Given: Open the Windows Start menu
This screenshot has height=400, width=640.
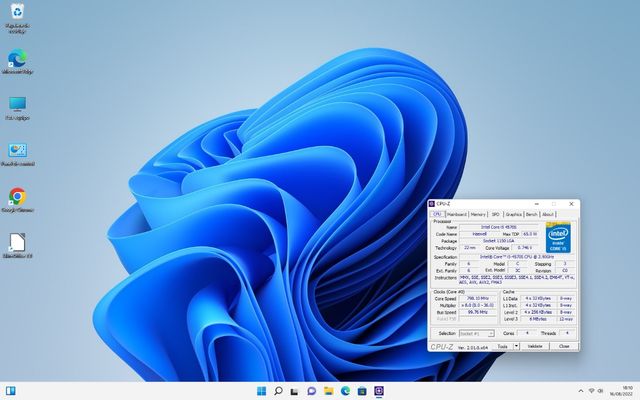Looking at the screenshot, I should coord(262,391).
